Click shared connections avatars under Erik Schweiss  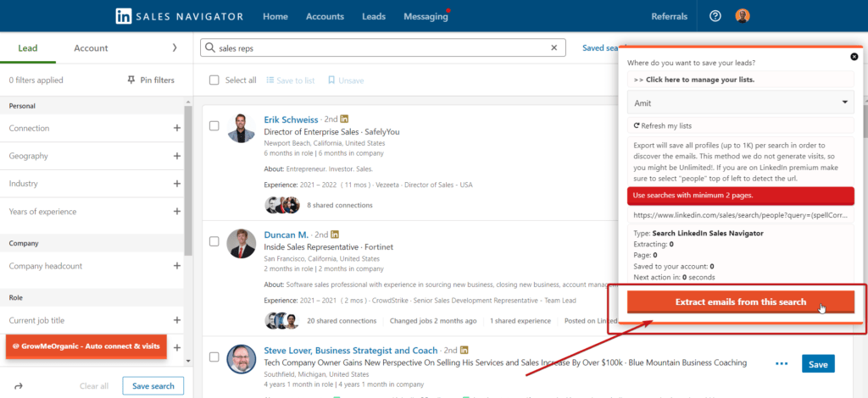282,205
